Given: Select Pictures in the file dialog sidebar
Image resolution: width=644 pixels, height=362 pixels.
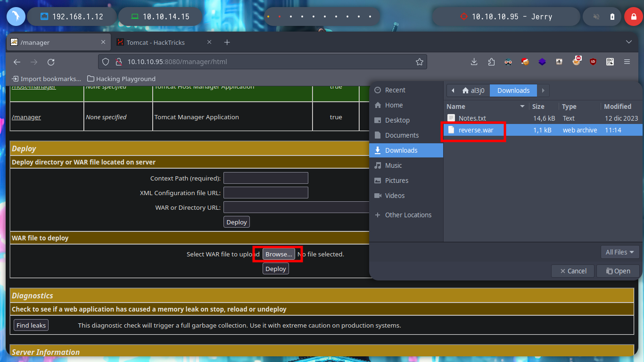Looking at the screenshot, I should pyautogui.click(x=406, y=181).
